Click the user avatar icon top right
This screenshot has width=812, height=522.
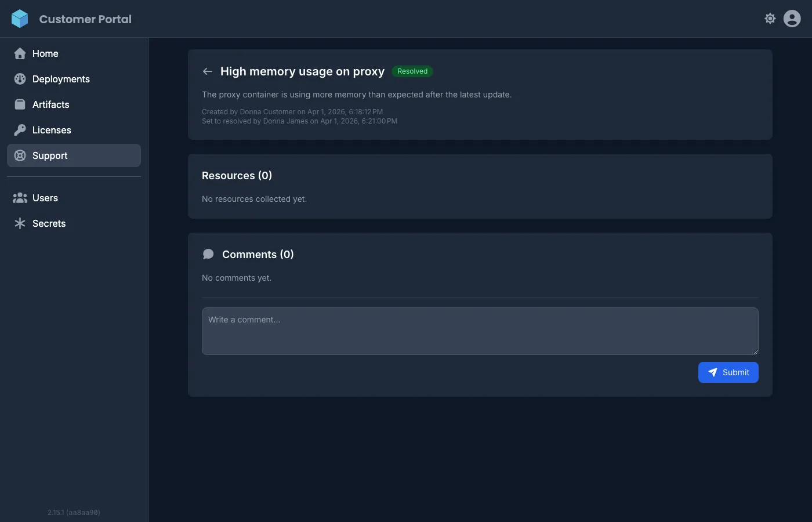pos(792,18)
